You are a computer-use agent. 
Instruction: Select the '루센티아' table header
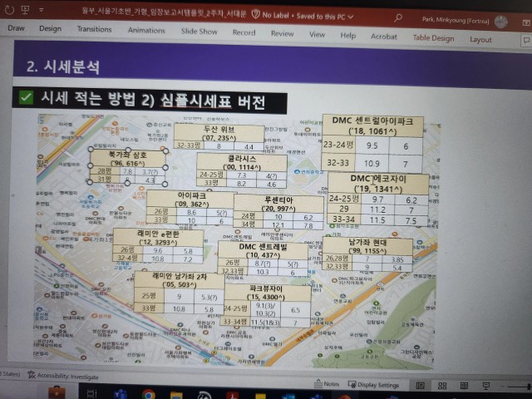278,204
